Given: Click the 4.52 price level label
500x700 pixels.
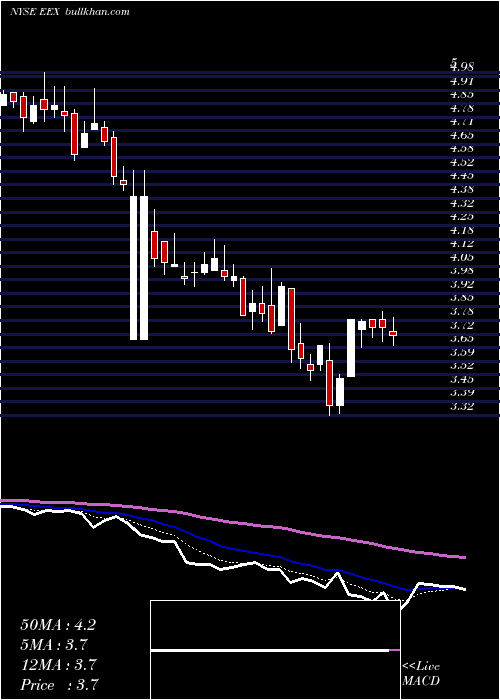Looking at the screenshot, I should tap(462, 162).
